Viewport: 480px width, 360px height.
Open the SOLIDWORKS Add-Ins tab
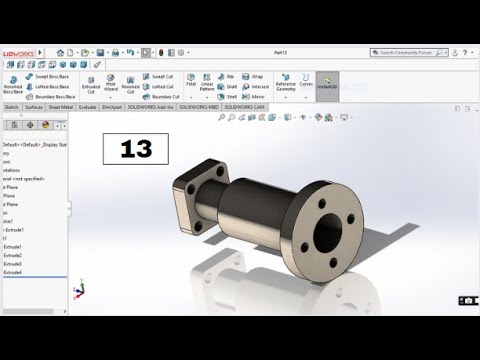point(150,107)
